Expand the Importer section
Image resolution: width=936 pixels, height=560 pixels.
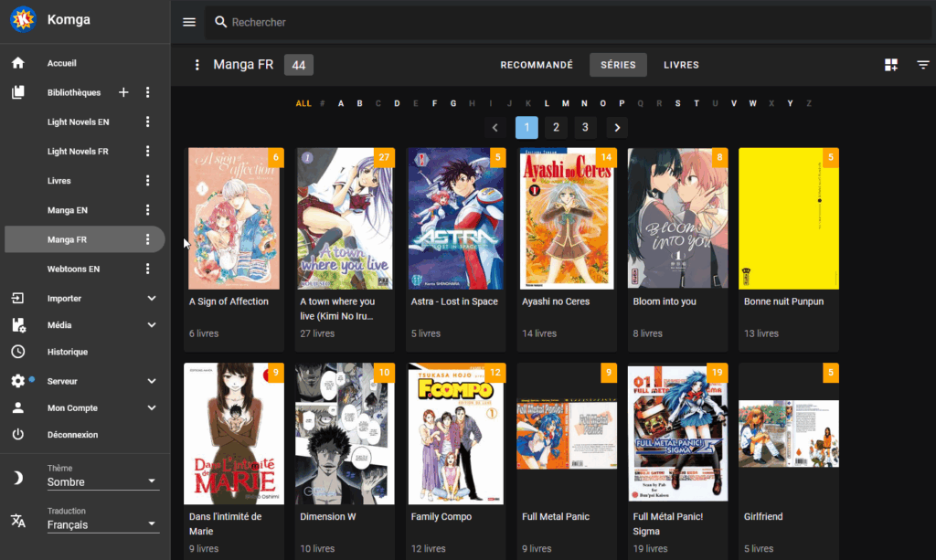click(152, 298)
